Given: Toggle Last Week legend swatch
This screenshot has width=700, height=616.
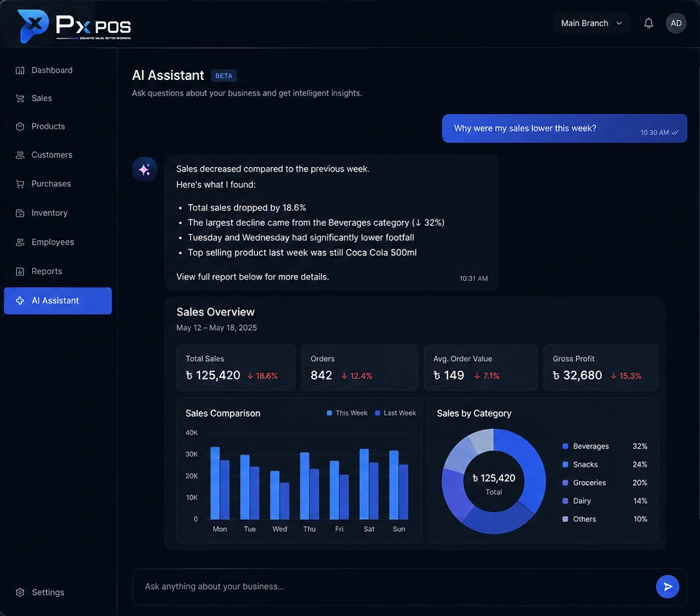Looking at the screenshot, I should pyautogui.click(x=377, y=413).
